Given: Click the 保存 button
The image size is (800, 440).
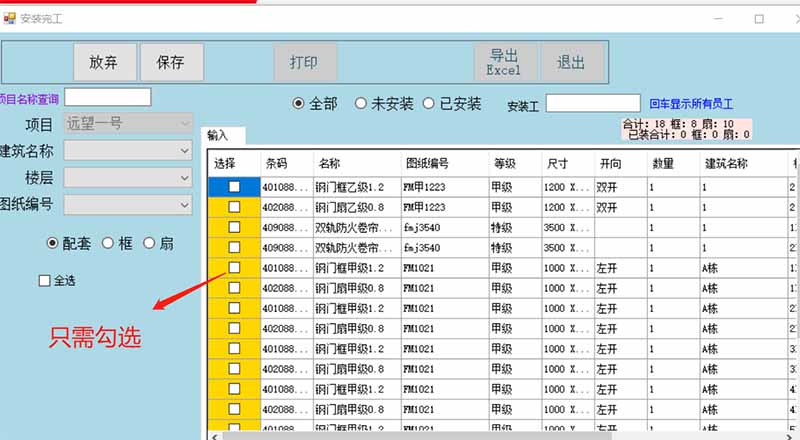Looking at the screenshot, I should 171,62.
